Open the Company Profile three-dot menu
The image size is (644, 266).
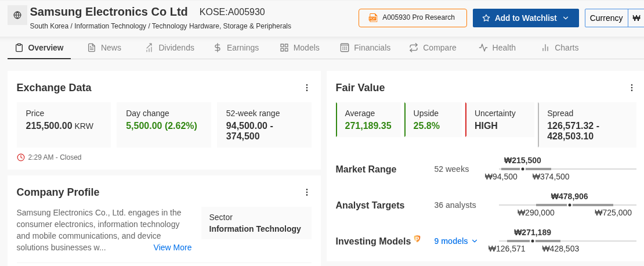tap(306, 192)
